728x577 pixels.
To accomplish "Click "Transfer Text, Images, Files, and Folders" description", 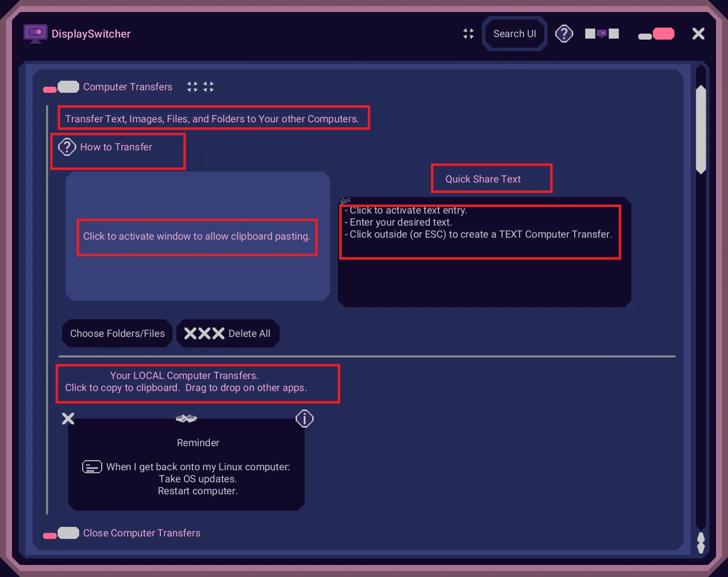I will click(x=212, y=119).
